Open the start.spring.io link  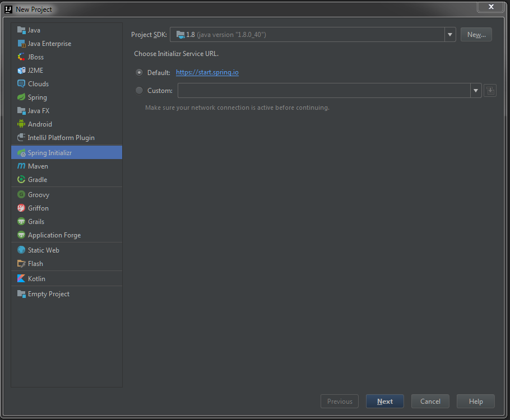[x=207, y=72]
